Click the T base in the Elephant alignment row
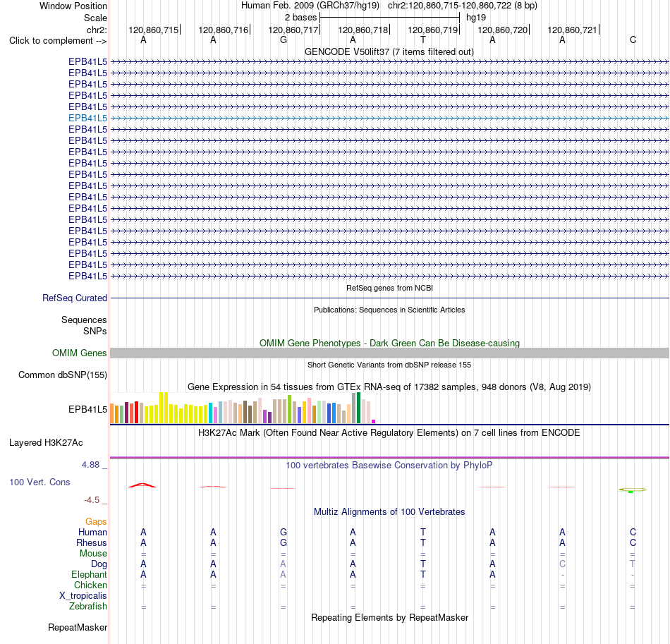Viewport: 670px width, 644px height. [423, 575]
